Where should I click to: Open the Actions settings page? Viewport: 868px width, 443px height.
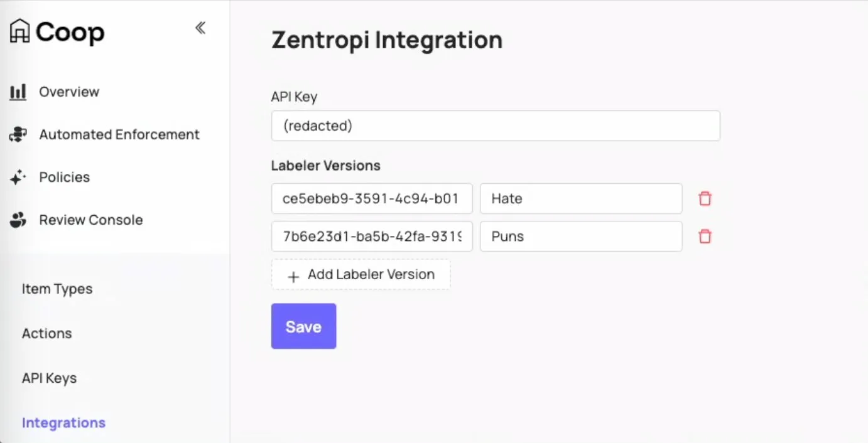[x=47, y=334]
